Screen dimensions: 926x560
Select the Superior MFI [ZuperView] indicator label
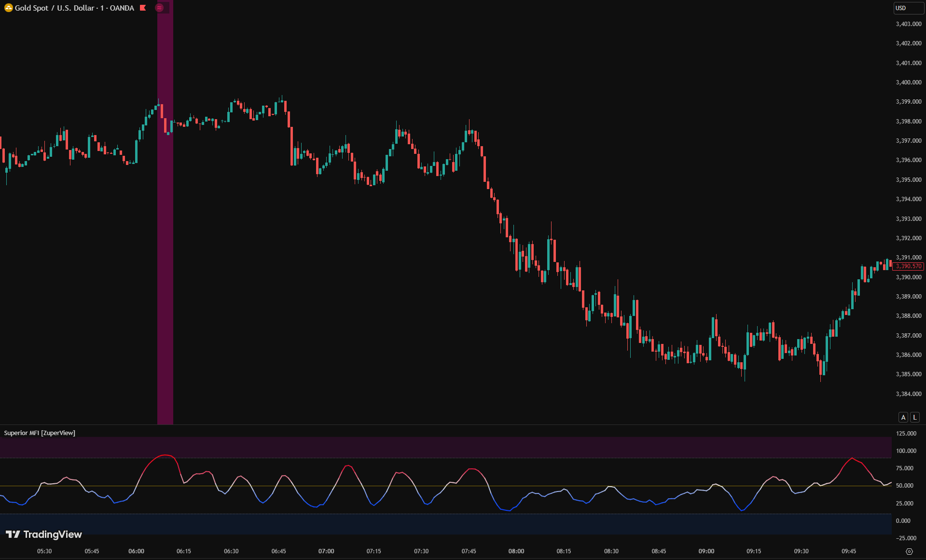coord(40,433)
